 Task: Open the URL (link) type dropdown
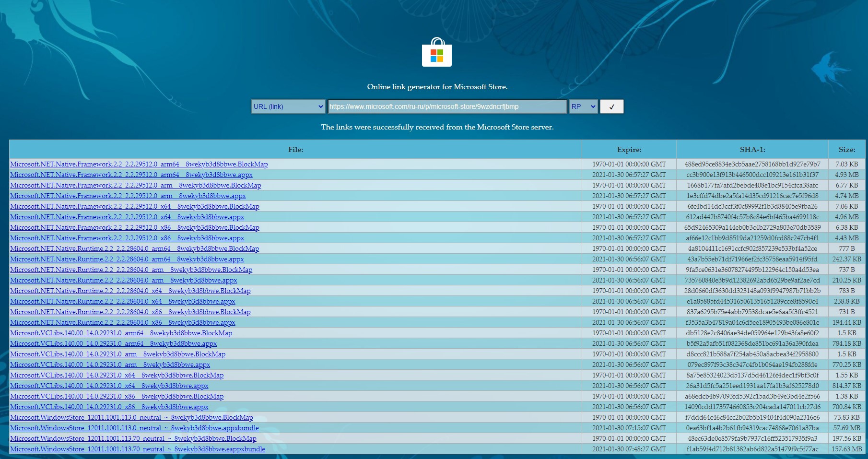pos(288,106)
